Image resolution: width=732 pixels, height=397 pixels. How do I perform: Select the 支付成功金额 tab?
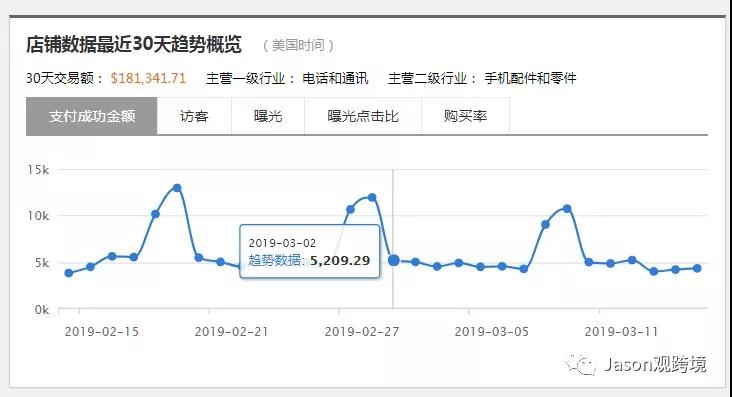pyautogui.click(x=92, y=116)
